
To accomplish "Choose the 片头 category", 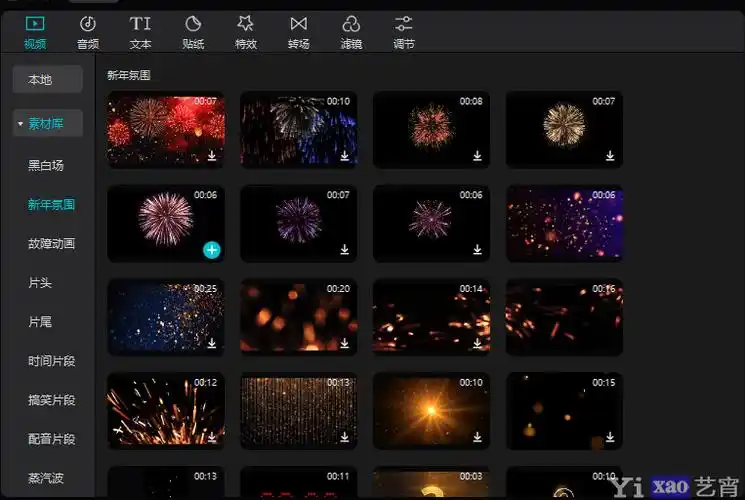I will [x=40, y=283].
